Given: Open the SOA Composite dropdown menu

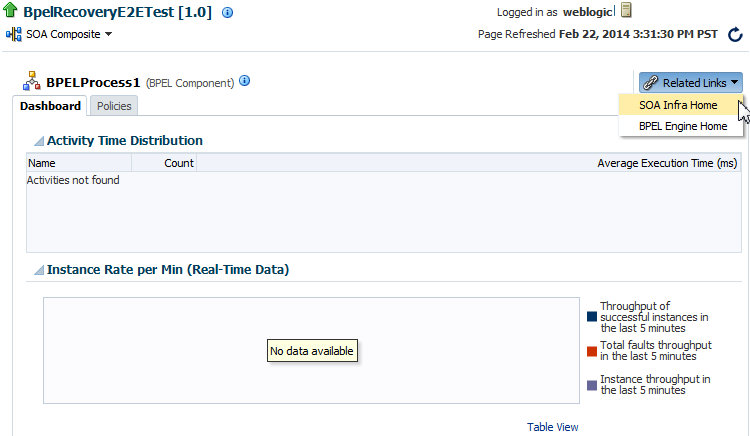Looking at the screenshot, I should pos(69,34).
